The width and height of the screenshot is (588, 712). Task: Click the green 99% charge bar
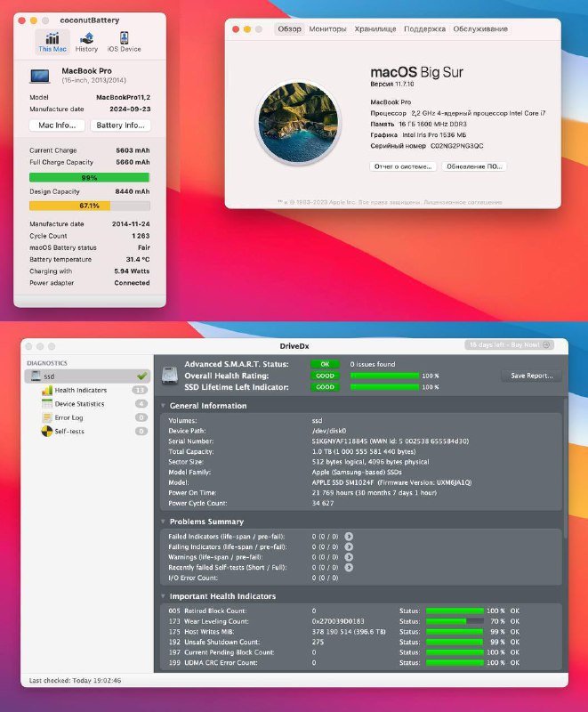(x=89, y=177)
